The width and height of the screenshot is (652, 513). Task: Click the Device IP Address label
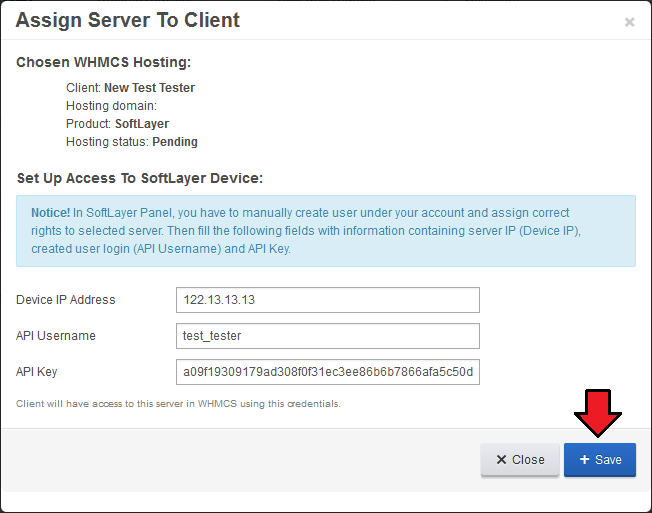66,300
